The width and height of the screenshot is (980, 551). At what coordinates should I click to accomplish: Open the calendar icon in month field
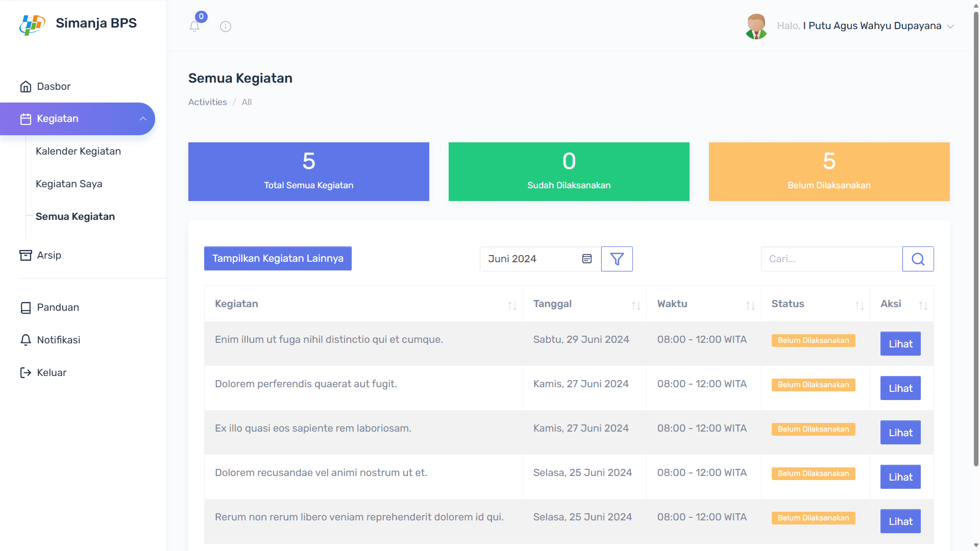click(587, 259)
